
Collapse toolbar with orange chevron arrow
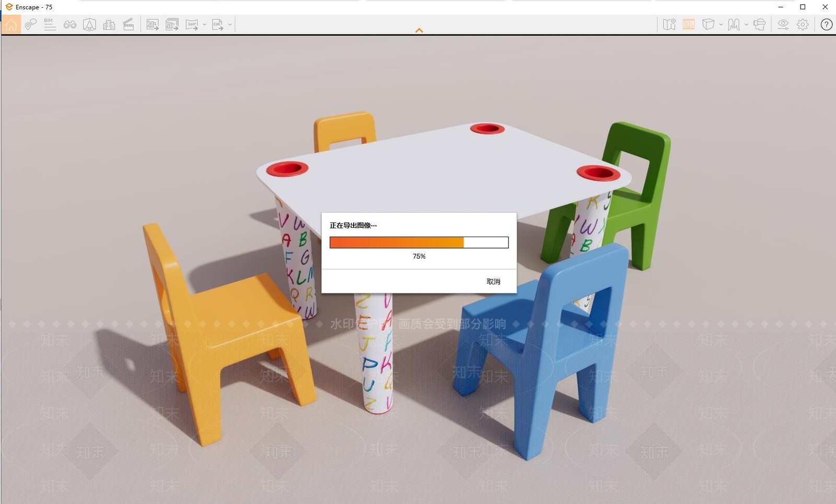[x=419, y=31]
